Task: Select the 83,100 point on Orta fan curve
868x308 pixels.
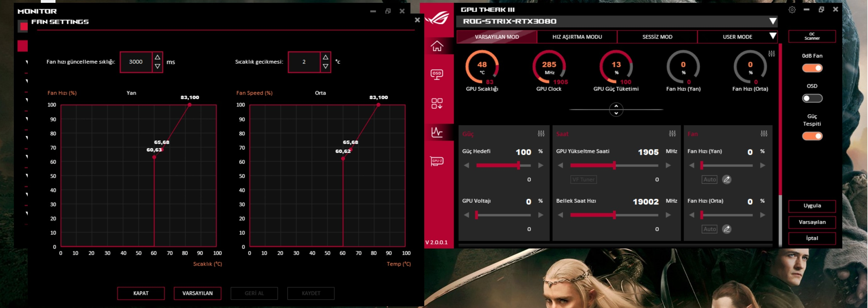Action: pyautogui.click(x=378, y=105)
